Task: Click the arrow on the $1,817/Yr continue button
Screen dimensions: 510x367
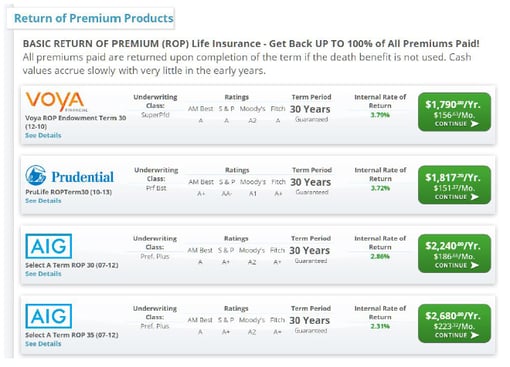Action: [x=475, y=197]
